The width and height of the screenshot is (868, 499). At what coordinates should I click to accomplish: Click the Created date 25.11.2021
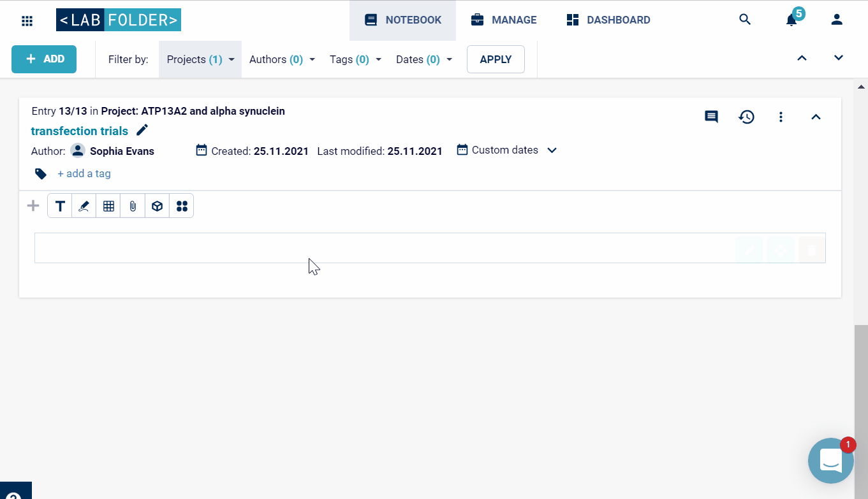pyautogui.click(x=281, y=151)
